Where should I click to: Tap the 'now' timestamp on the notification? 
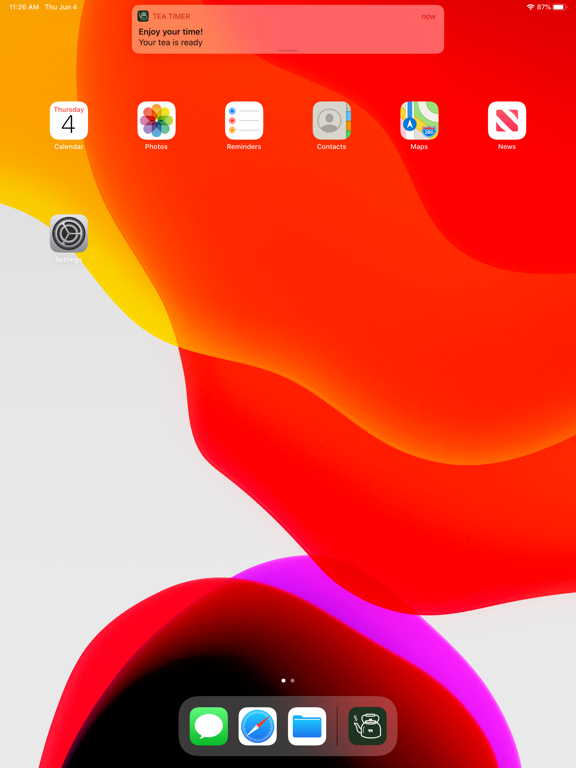tap(429, 16)
